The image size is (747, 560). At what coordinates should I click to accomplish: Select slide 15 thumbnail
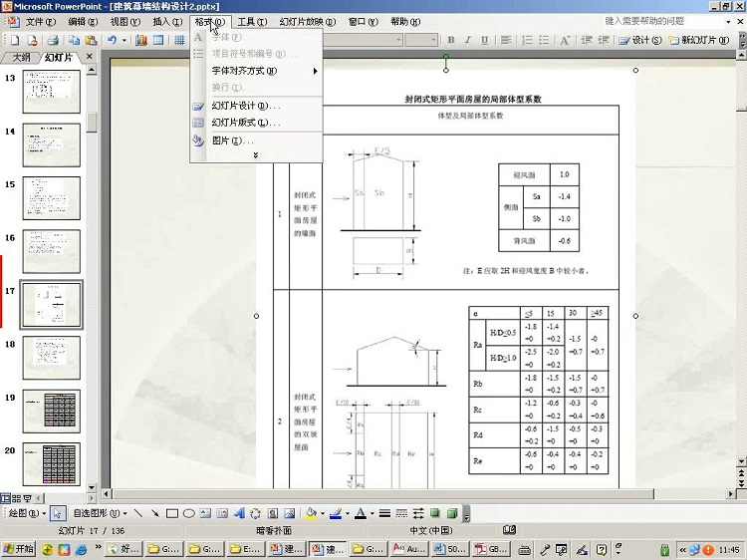[x=52, y=198]
